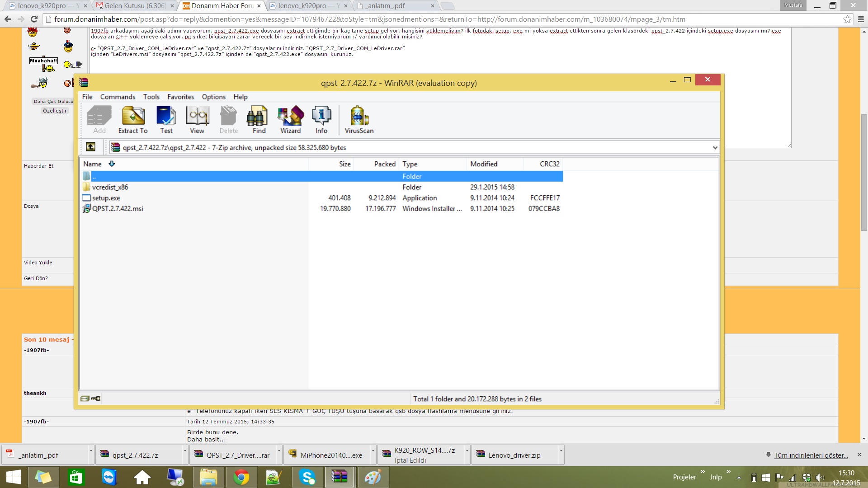Open Paint from taskbar
868x488 pixels.
click(373, 477)
